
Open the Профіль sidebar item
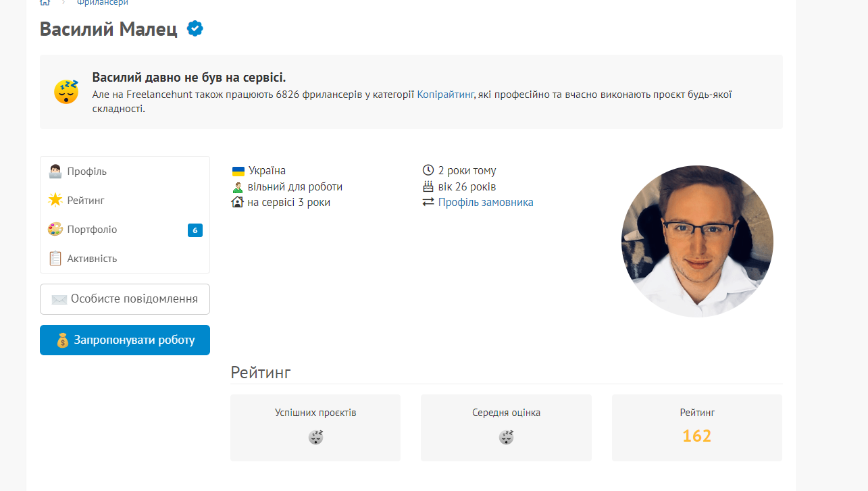(x=125, y=172)
